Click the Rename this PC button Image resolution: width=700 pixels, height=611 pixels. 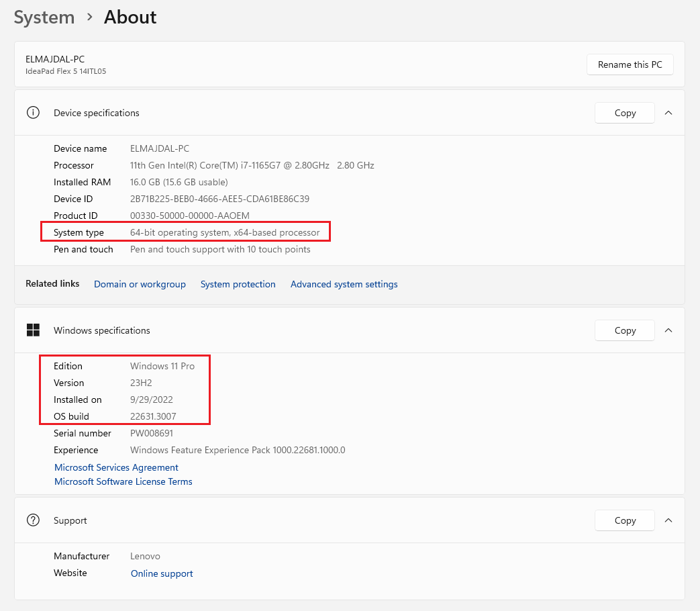[630, 64]
